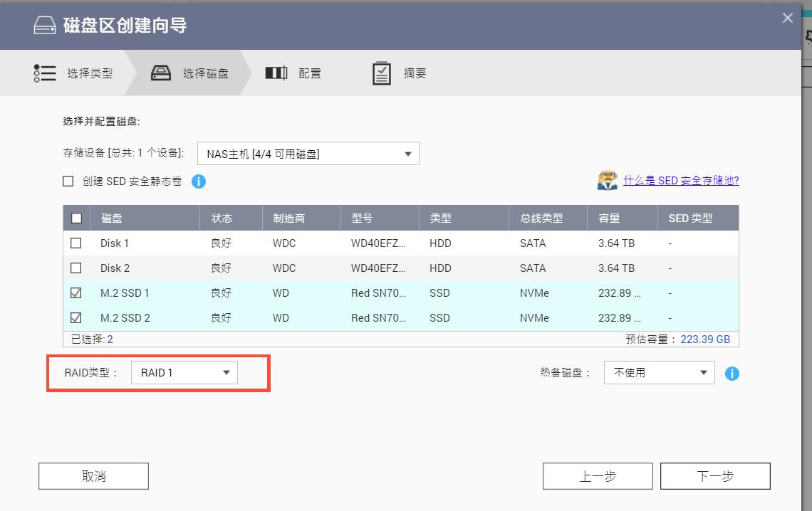The height and width of the screenshot is (511, 812).
Task: Deselect the M.2 SSD 1 checkbox
Action: (x=76, y=293)
